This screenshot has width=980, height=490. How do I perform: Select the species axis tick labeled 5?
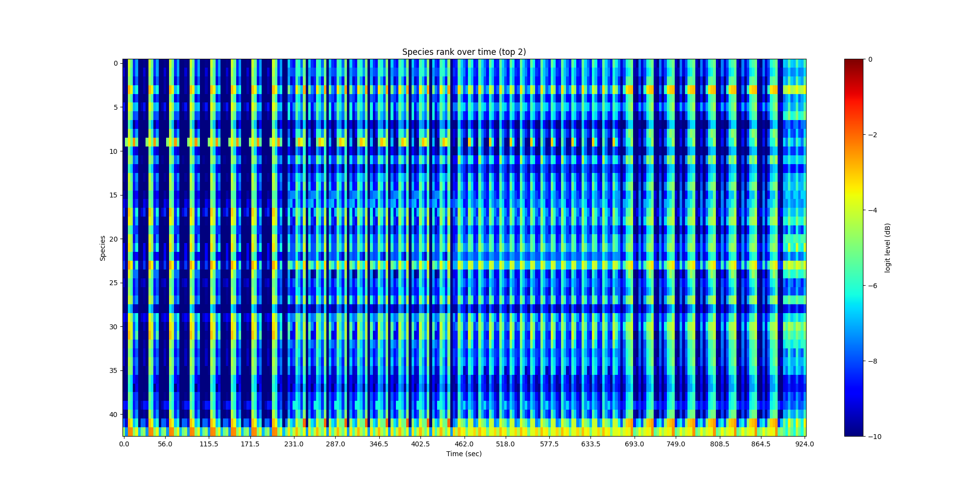click(115, 107)
